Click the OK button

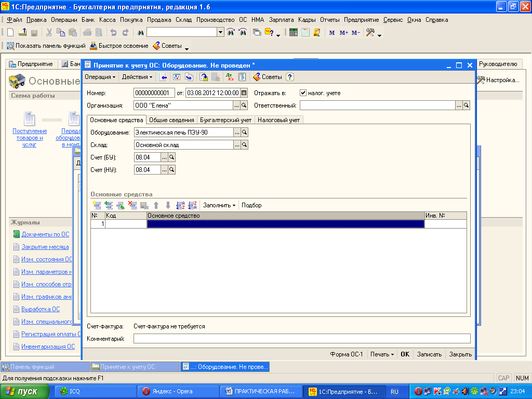(x=405, y=354)
